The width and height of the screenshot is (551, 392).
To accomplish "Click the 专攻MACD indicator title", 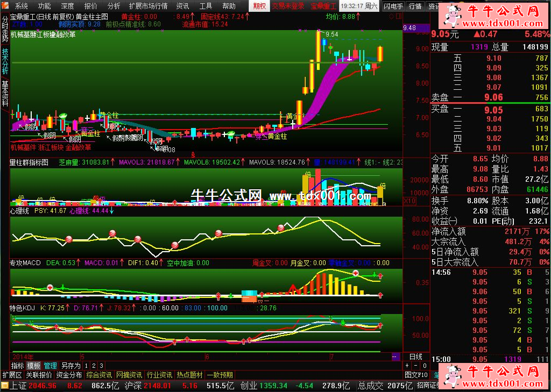I will [25, 263].
